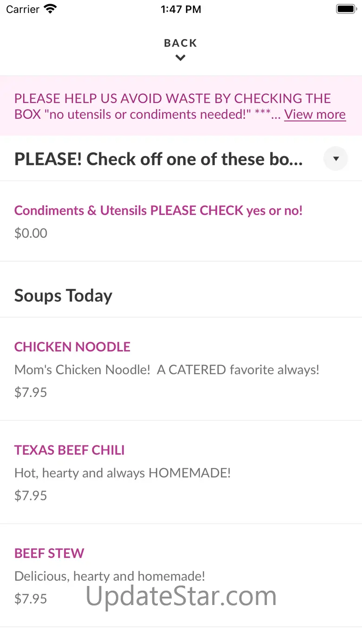Tap Mom's Chicken Noodle description text
The image size is (362, 644).
pos(167,370)
